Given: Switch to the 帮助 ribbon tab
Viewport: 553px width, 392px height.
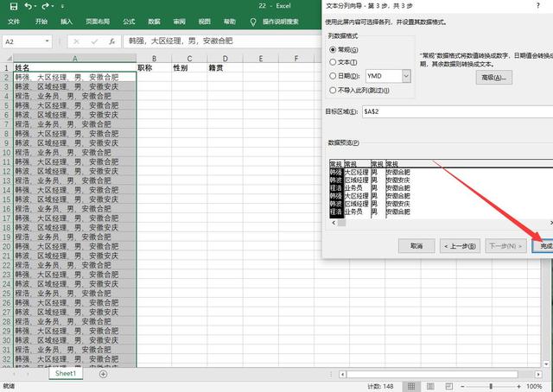Looking at the screenshot, I should pos(230,22).
